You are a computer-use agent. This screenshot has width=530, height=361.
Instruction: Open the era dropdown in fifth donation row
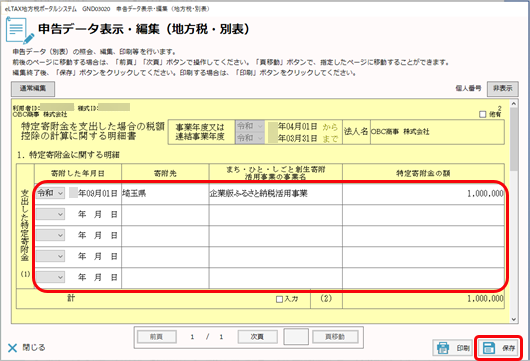(x=50, y=278)
